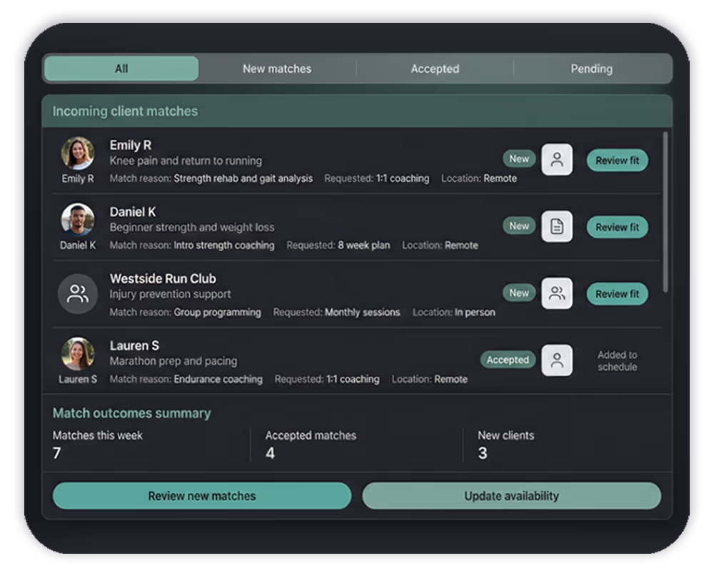The image size is (714, 588).
Task: Click Lauren S's profile photo
Action: (x=77, y=354)
